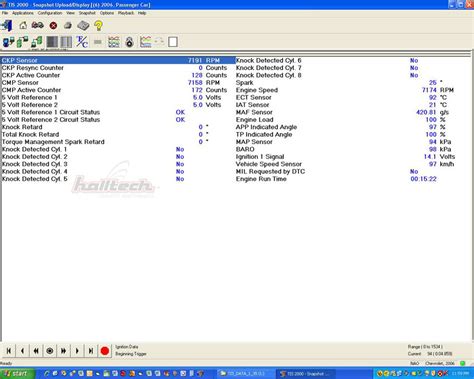
Task: Open the Configuration menu
Action: pos(50,13)
